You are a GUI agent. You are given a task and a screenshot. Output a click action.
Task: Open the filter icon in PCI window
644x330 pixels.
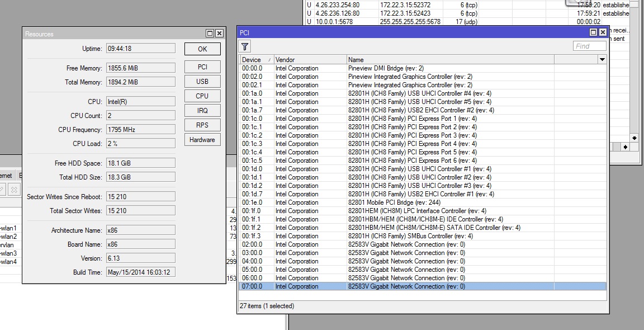245,46
